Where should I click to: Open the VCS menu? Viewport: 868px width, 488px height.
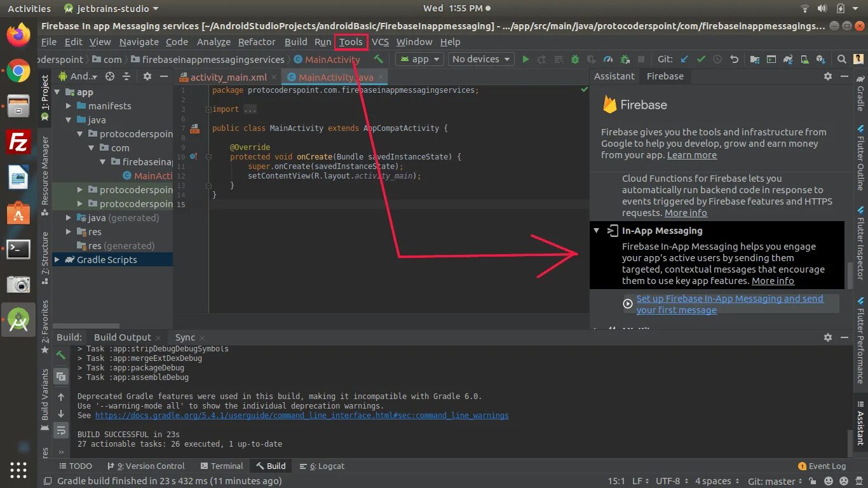pyautogui.click(x=380, y=42)
